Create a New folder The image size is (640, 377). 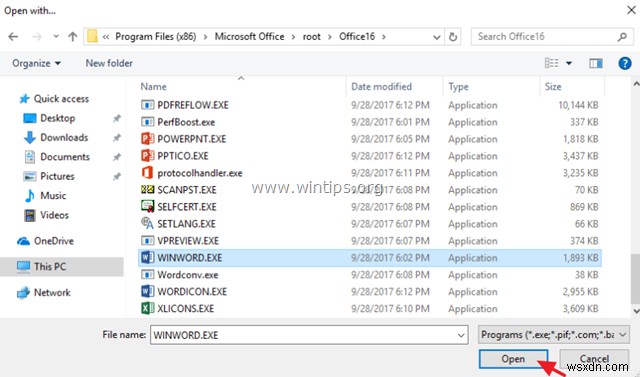109,63
